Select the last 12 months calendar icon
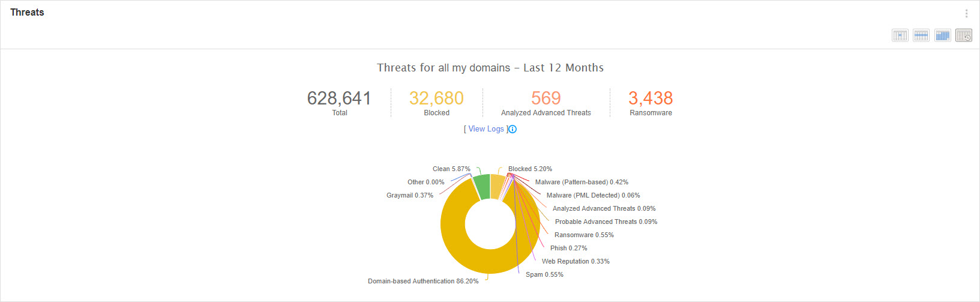Image resolution: width=980 pixels, height=302 pixels. (964, 35)
